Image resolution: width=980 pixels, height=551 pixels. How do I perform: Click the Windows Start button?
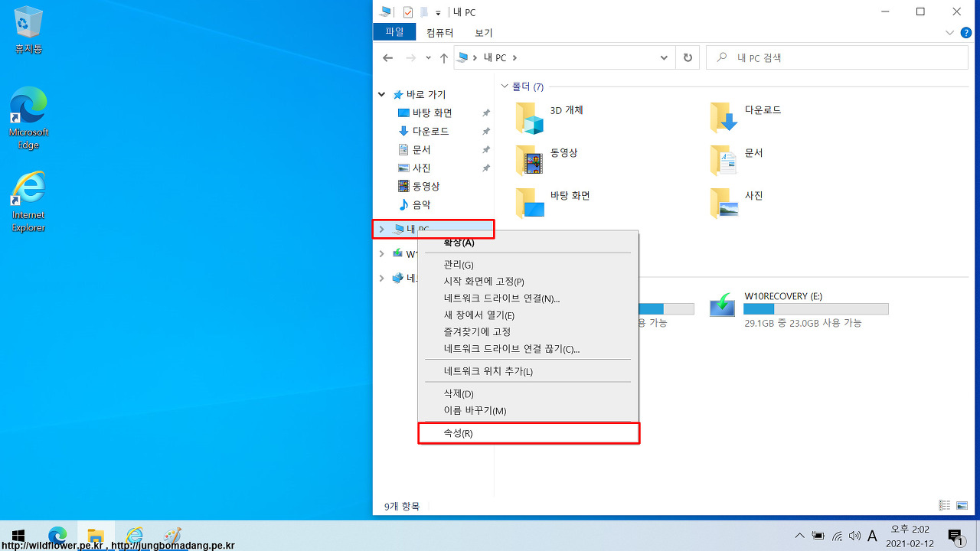(x=18, y=536)
